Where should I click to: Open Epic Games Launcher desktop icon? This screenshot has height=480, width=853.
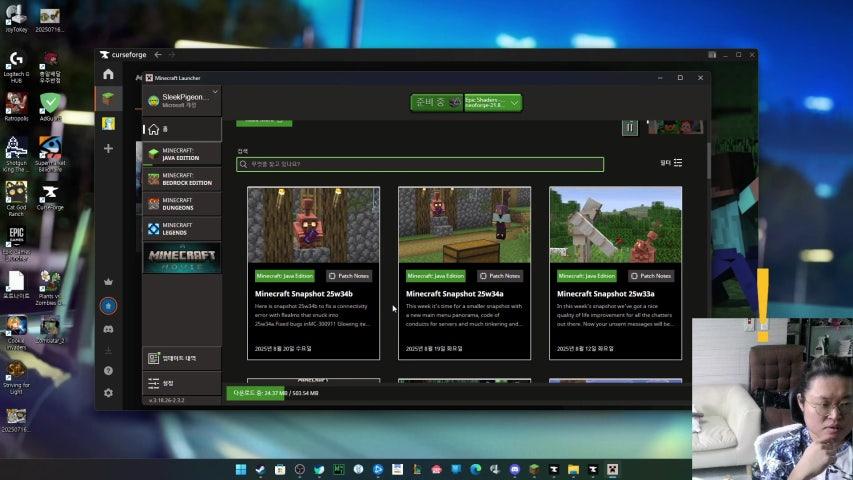tap(16, 243)
